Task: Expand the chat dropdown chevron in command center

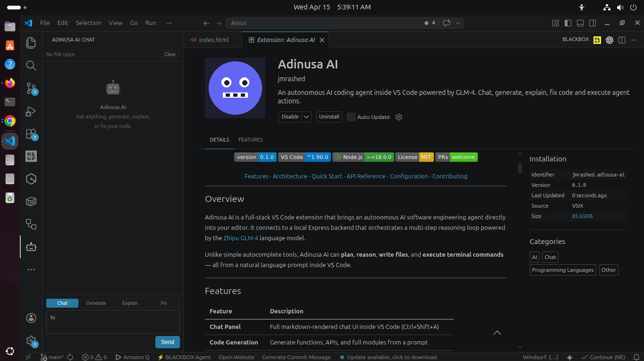Action: (457, 23)
